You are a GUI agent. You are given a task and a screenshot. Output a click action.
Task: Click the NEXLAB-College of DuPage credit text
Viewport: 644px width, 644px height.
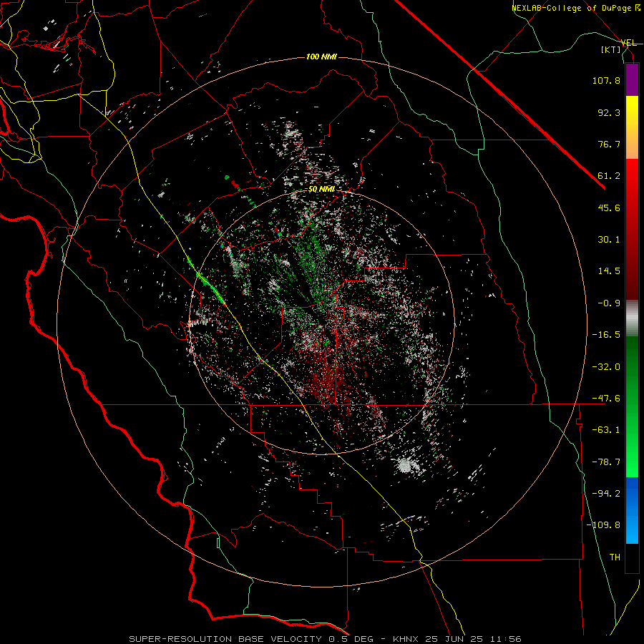click(x=575, y=8)
